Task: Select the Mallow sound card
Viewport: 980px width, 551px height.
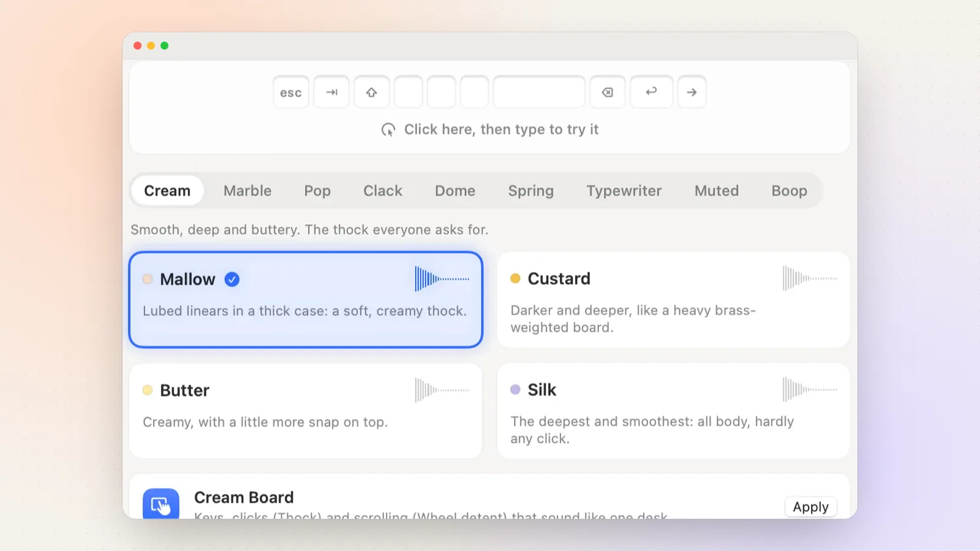Action: (x=306, y=299)
